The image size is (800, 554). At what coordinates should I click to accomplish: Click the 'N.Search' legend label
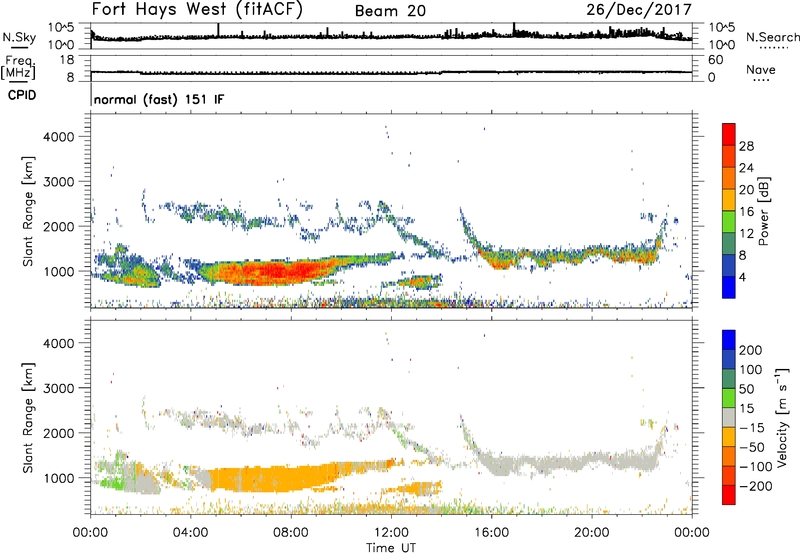pyautogui.click(x=773, y=37)
